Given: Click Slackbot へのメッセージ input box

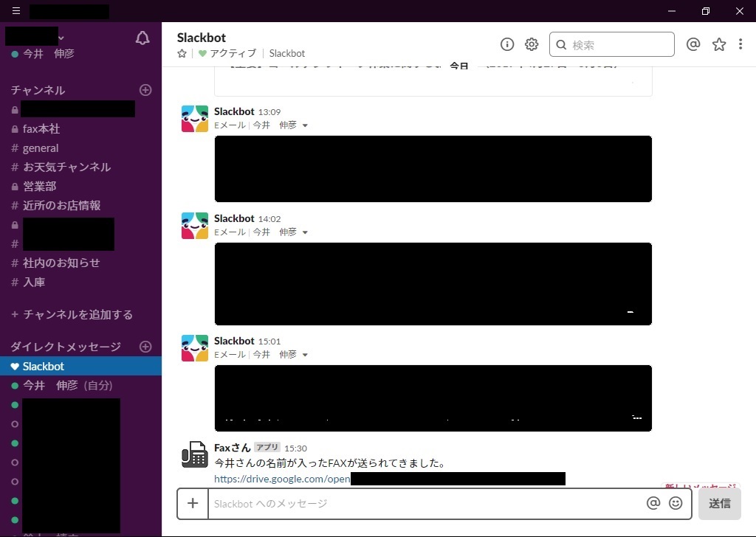Looking at the screenshot, I should tap(426, 503).
